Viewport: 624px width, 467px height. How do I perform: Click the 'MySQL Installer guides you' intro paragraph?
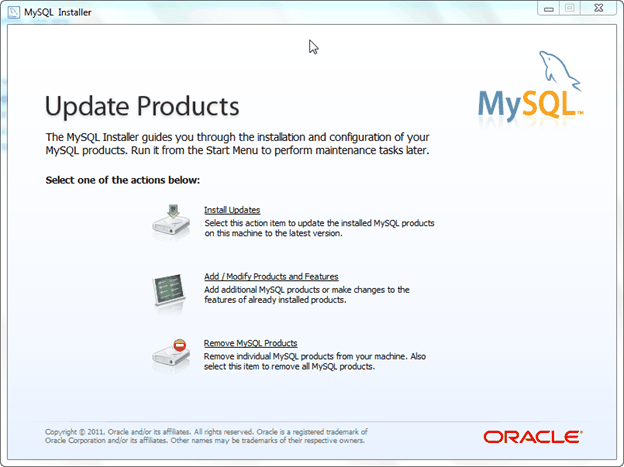click(238, 144)
